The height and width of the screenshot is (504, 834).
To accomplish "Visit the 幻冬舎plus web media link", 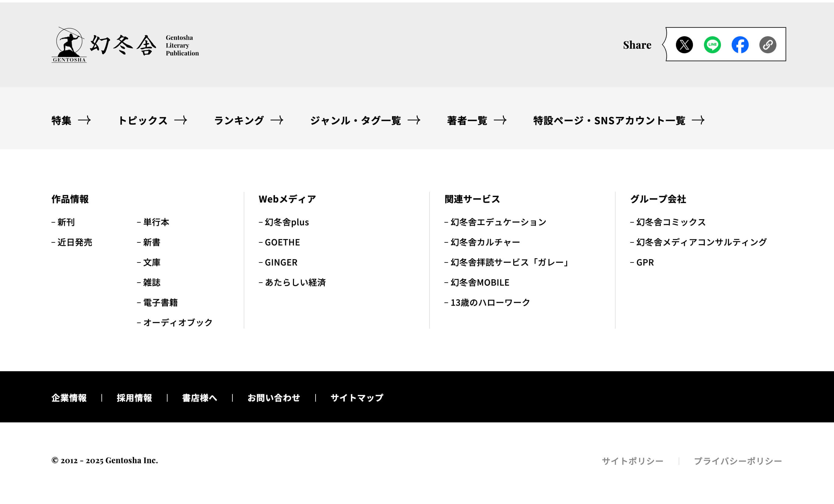I will coord(287,222).
